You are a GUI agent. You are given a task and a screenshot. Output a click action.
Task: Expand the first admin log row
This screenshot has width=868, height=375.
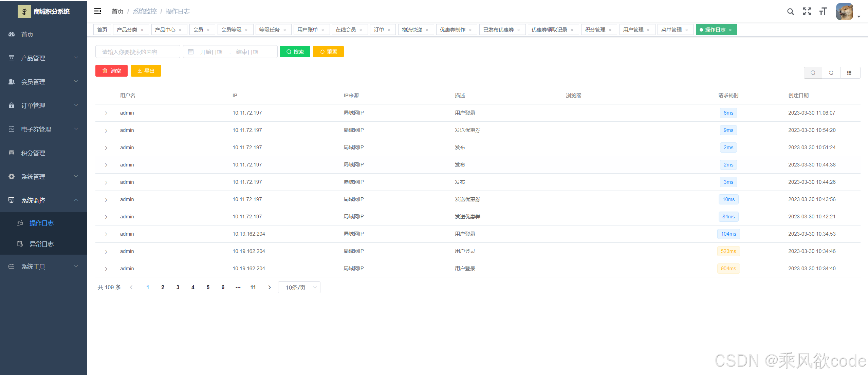pos(106,113)
